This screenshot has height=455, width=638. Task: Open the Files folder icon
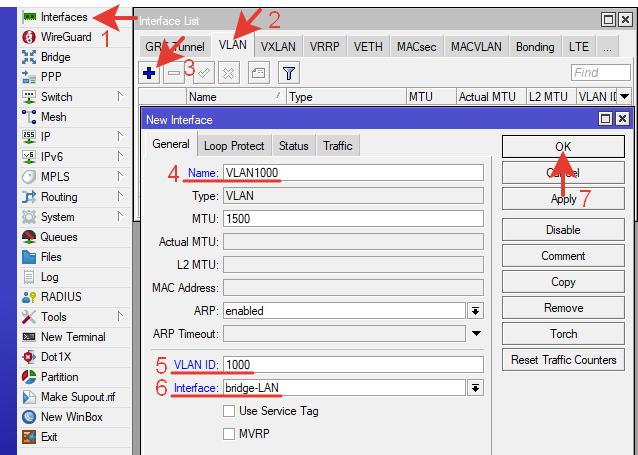tap(29, 257)
